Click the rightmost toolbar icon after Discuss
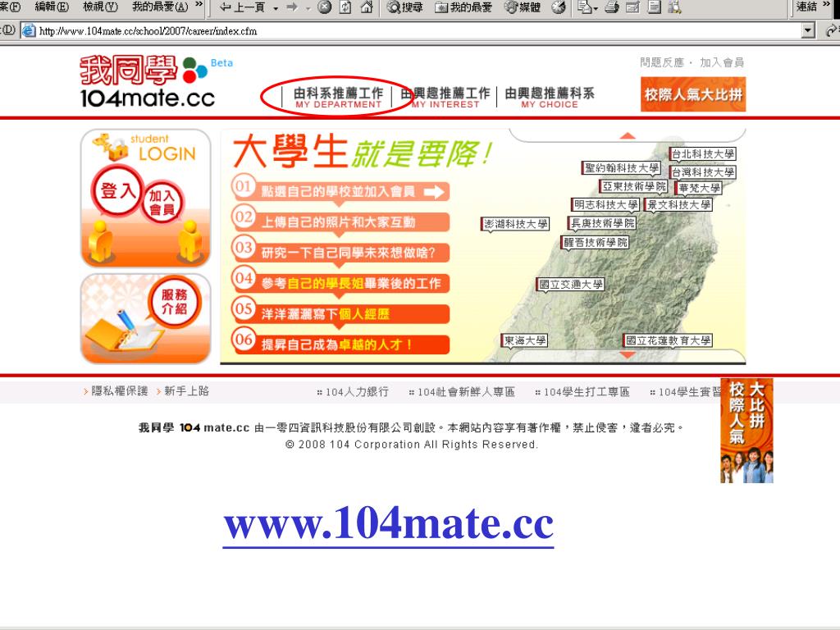The height and width of the screenshot is (630, 840). point(674,7)
